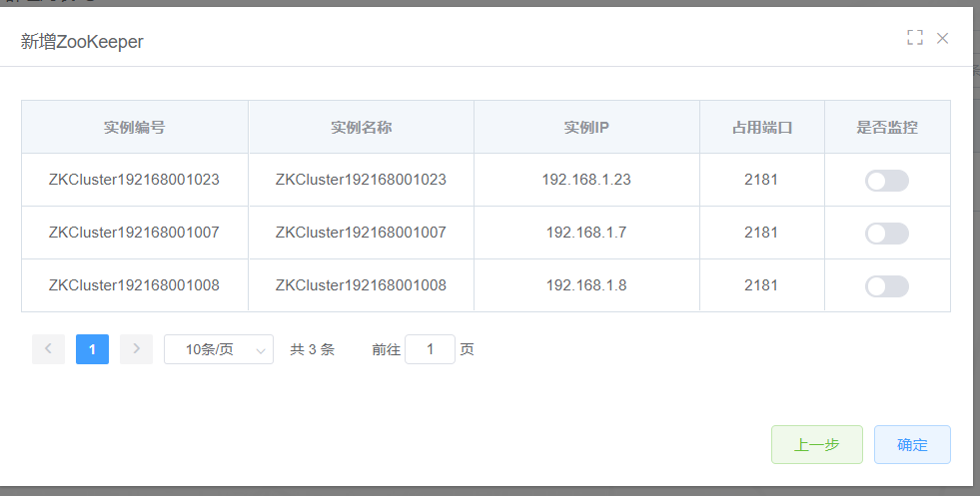Enable monitoring for ZKCluster192168001008
This screenshot has width=980, height=496.
[x=886, y=286]
